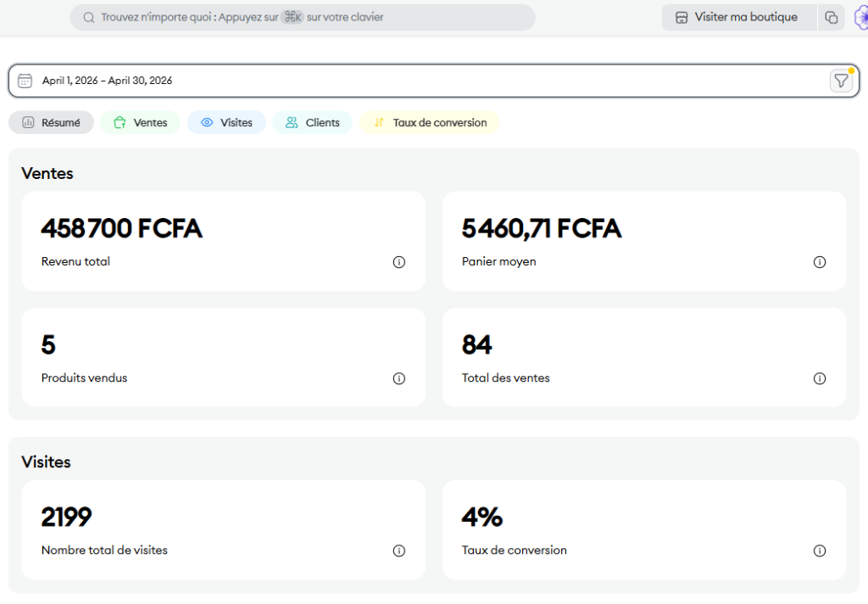Click the 'Panier moyen' label
Screen dimensions: 868x604
[498, 261]
